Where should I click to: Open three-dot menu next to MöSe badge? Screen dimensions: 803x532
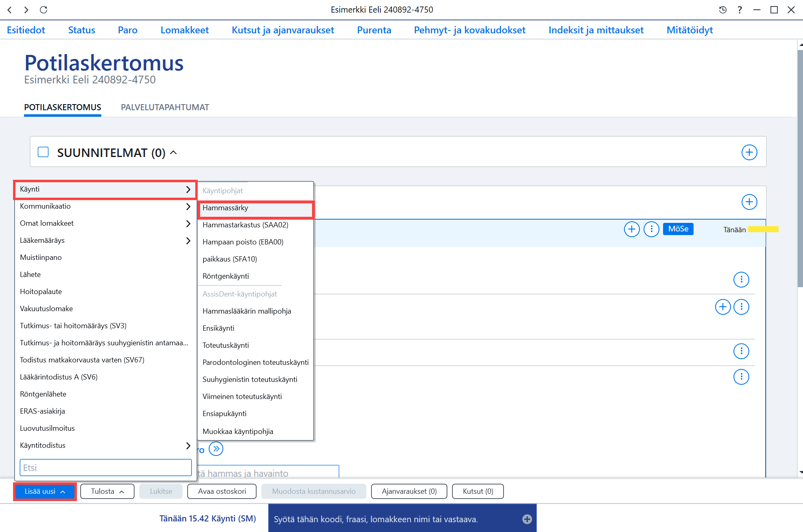click(x=651, y=229)
